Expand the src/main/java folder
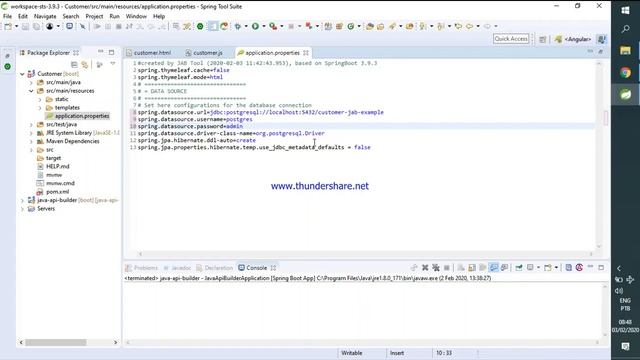Screen dimensions: 640x360 (x=31, y=82)
